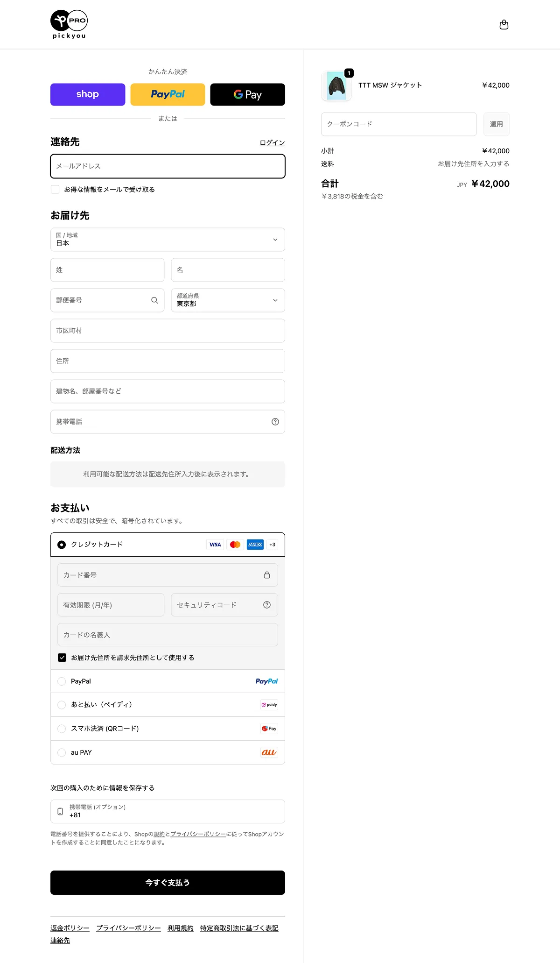Open the ログイン login link
Viewport: 560px width, 963px height.
point(272,143)
